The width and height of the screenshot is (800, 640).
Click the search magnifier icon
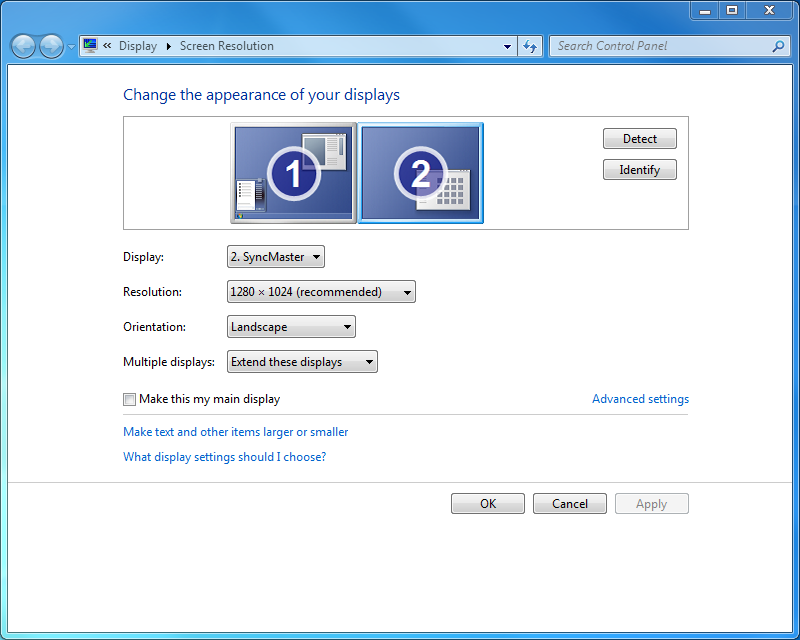click(x=778, y=46)
